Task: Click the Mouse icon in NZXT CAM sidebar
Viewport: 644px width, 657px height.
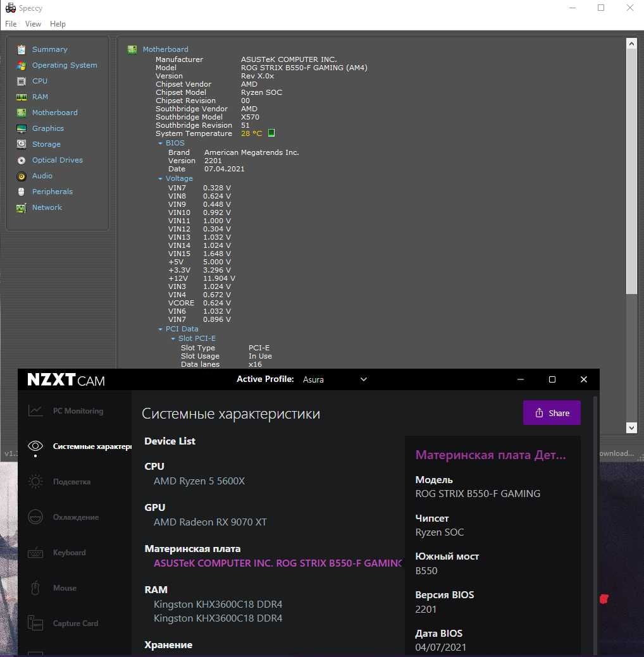Action: [x=35, y=588]
